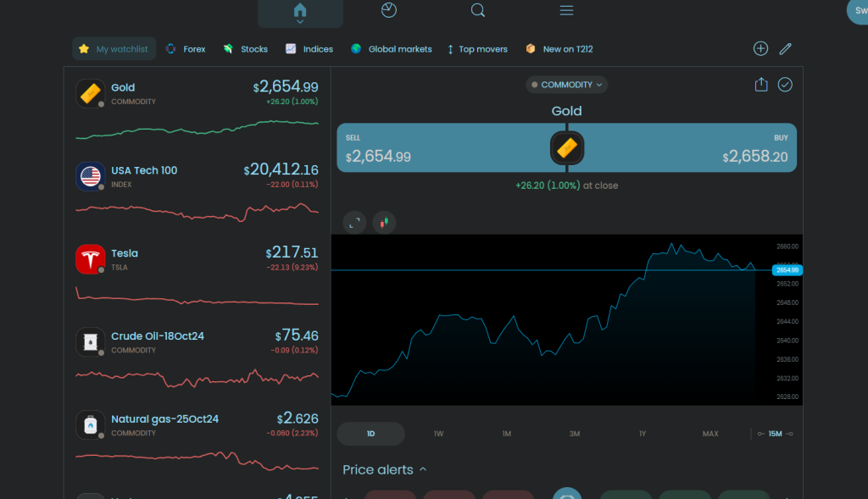Click the plus icon to add watchlist

(x=760, y=49)
